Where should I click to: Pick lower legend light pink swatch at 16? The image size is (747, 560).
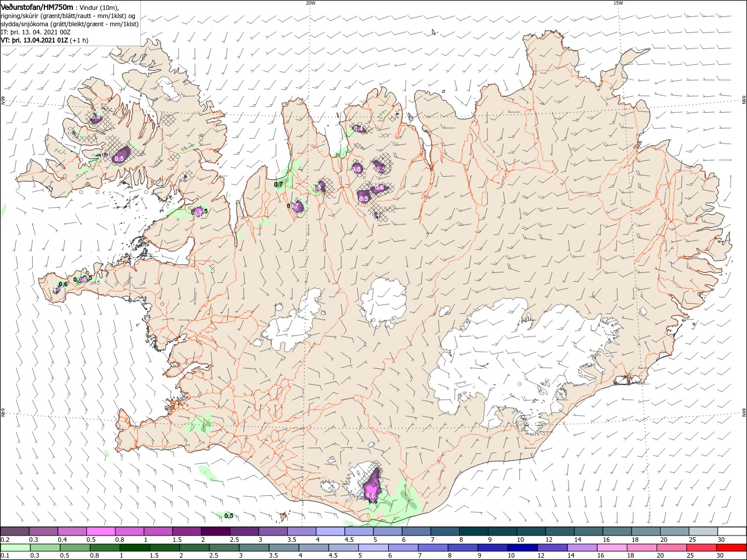(x=612, y=548)
